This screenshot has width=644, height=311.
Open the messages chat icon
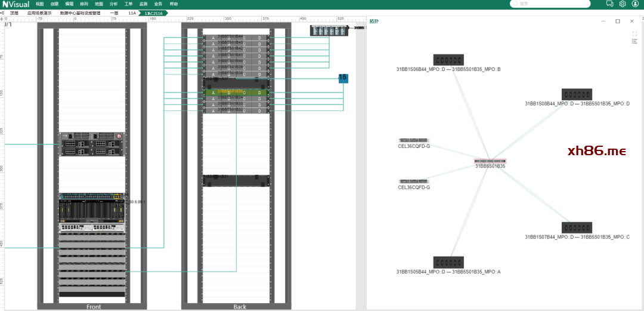point(610,4)
